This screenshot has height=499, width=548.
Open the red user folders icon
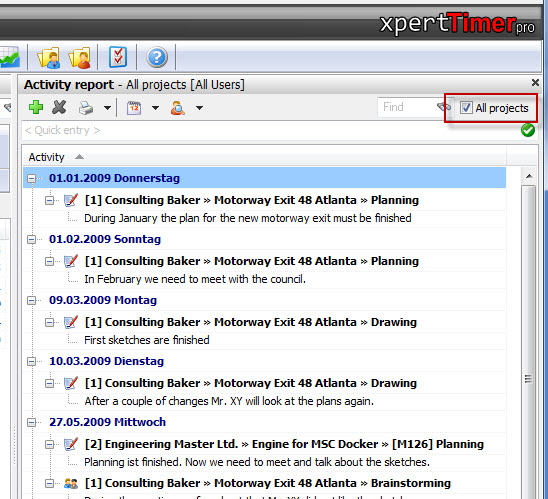tap(80, 57)
